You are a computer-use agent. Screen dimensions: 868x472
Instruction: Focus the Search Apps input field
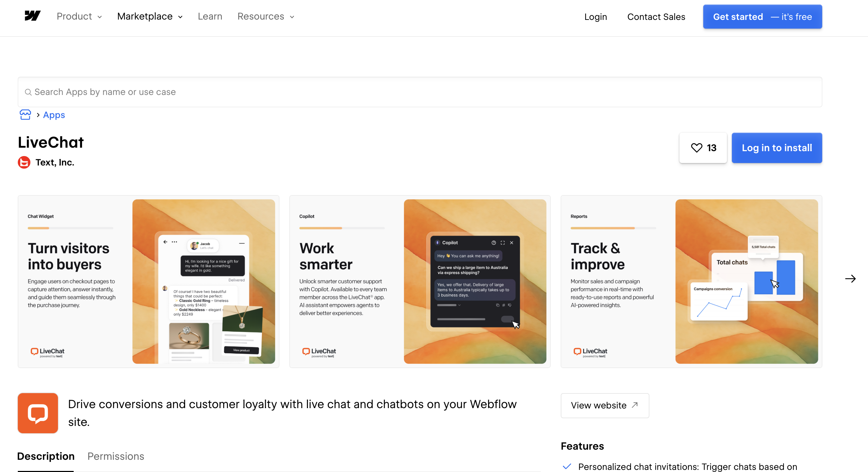pyautogui.click(x=420, y=92)
